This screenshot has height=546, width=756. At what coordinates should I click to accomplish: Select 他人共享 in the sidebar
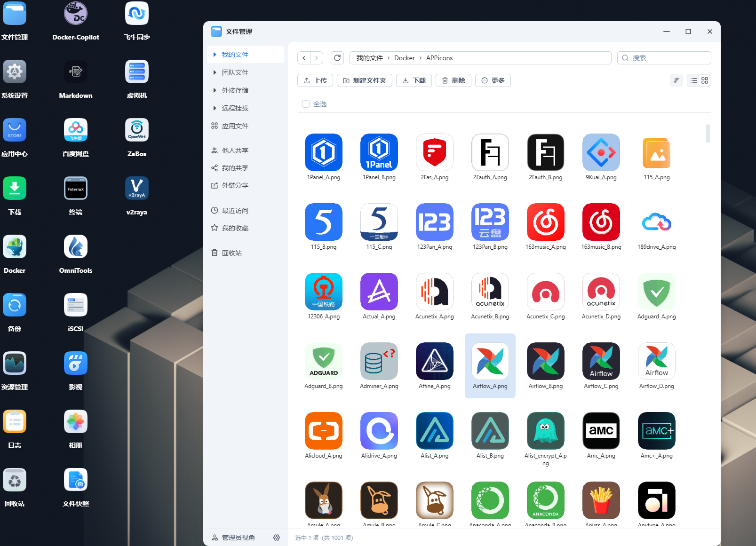[246, 150]
